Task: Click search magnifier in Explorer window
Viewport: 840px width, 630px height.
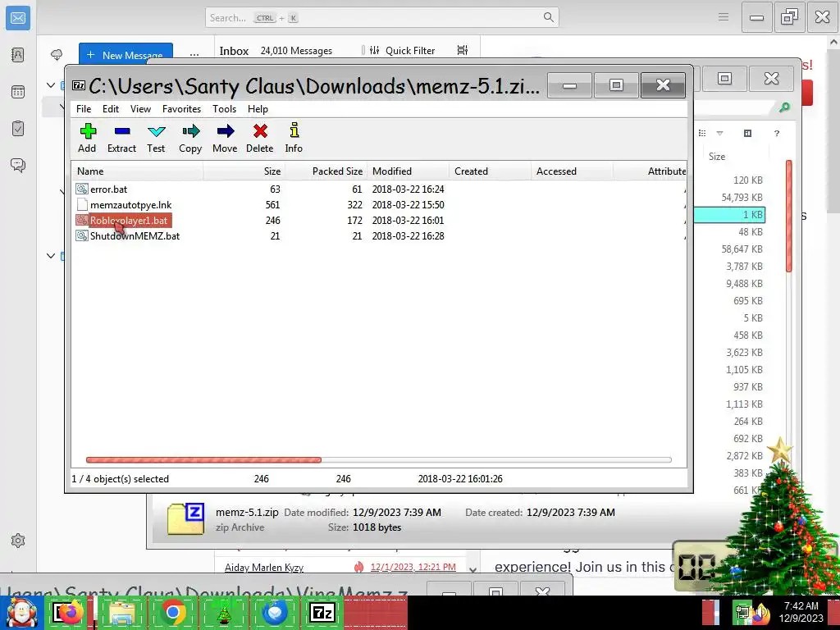Action: click(784, 107)
